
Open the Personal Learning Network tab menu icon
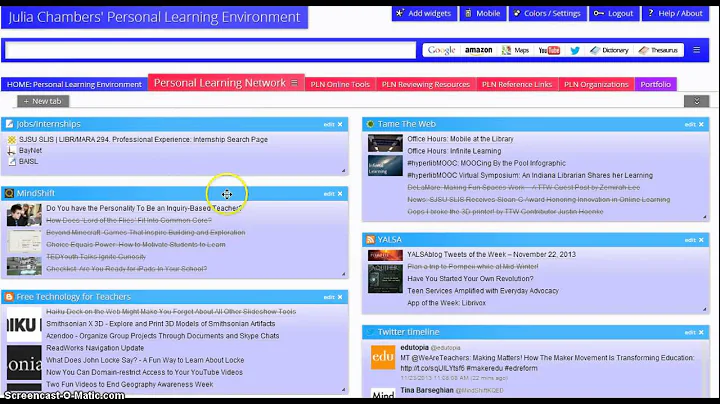(294, 83)
